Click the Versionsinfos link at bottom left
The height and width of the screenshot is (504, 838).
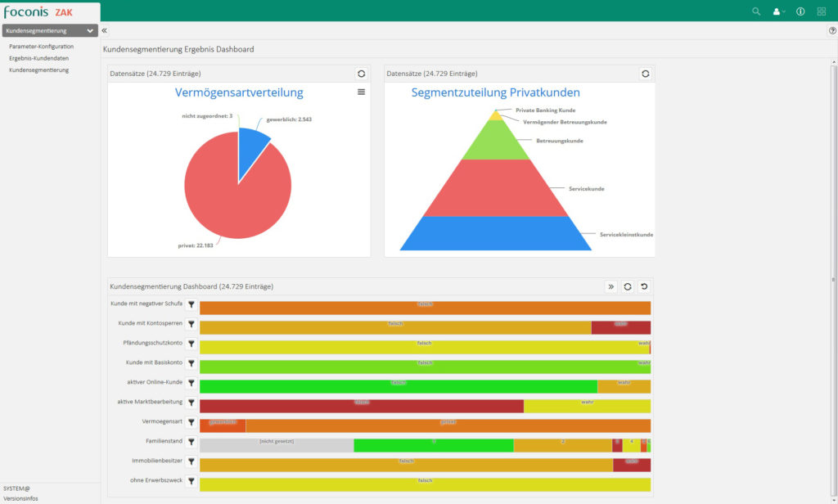click(20, 498)
